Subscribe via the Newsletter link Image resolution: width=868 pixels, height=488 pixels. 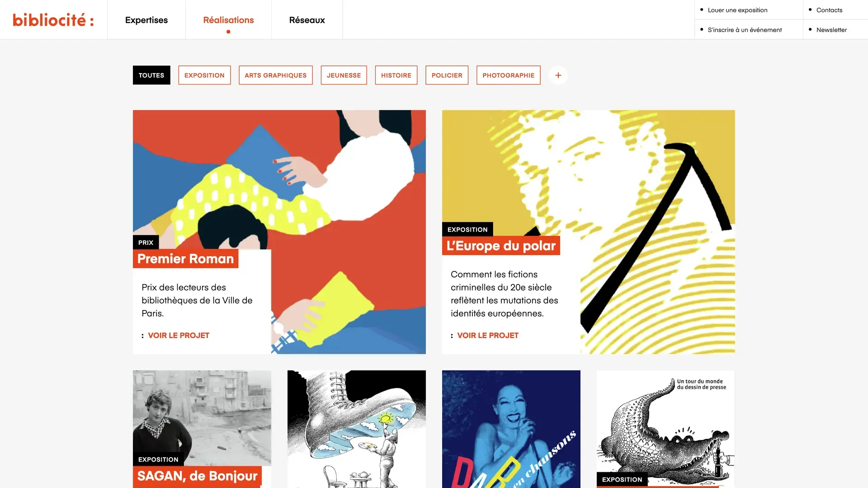point(831,30)
